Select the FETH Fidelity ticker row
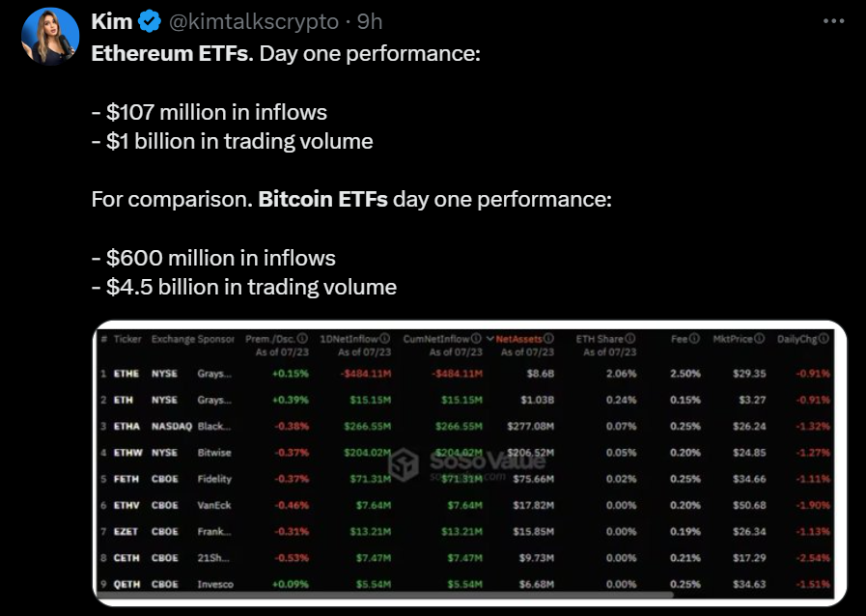 click(465, 479)
